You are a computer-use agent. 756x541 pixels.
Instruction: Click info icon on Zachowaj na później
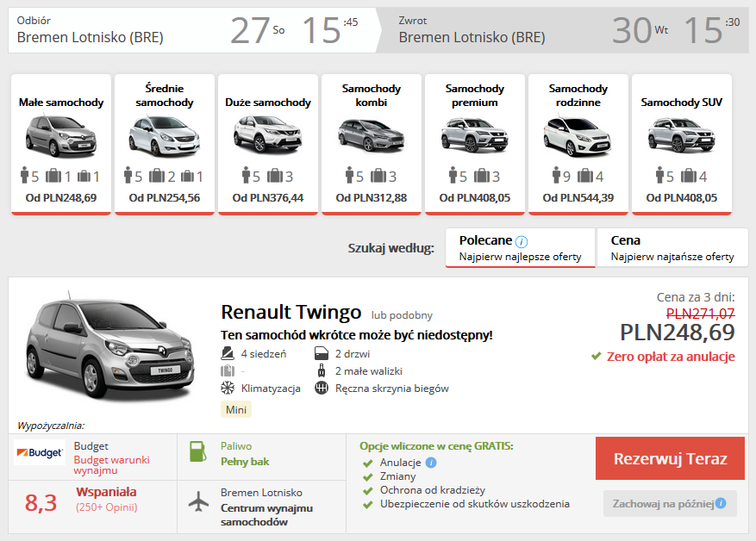click(721, 503)
